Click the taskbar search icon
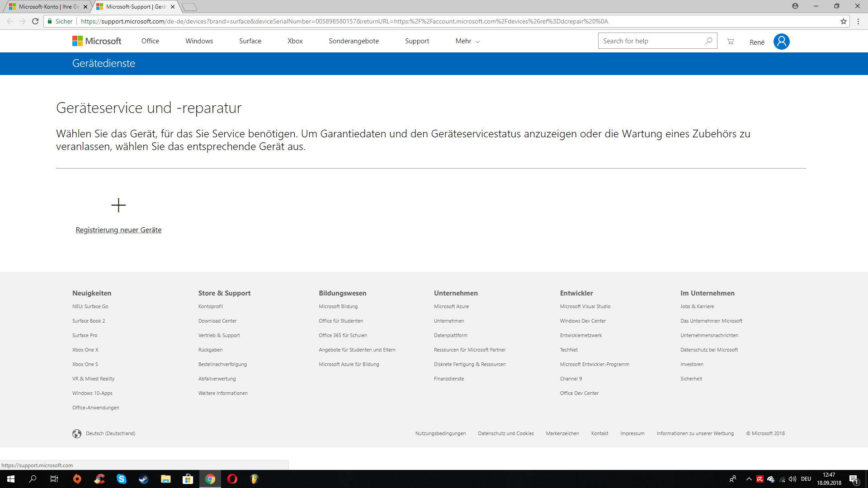 (x=33, y=479)
